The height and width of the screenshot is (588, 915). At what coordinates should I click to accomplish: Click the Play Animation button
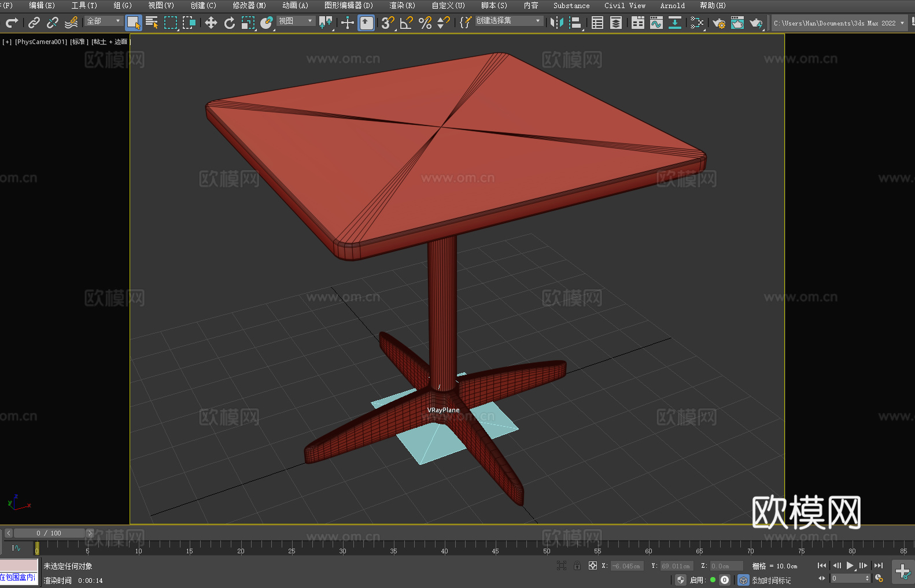850,565
